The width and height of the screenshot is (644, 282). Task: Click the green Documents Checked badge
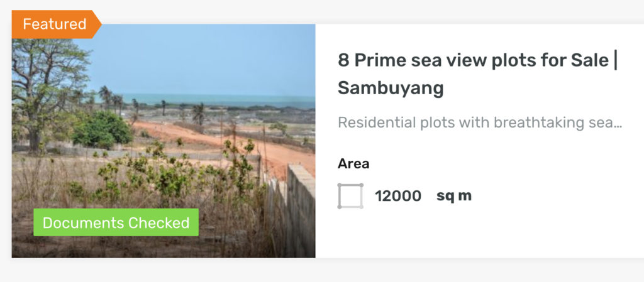pyautogui.click(x=116, y=222)
